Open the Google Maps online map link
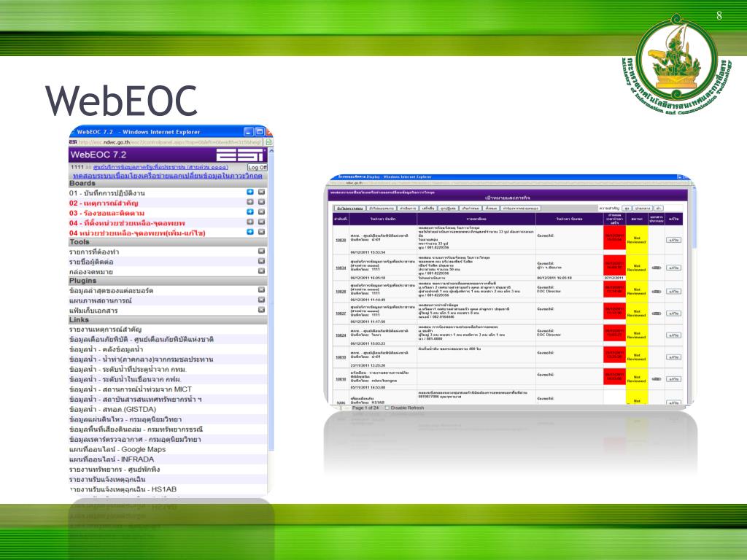 click(x=117, y=449)
